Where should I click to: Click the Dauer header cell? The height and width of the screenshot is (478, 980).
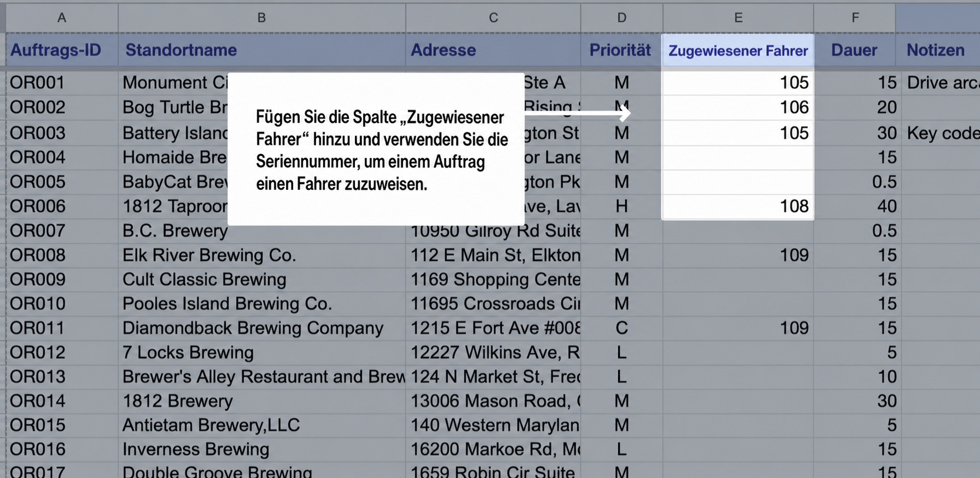tap(855, 50)
